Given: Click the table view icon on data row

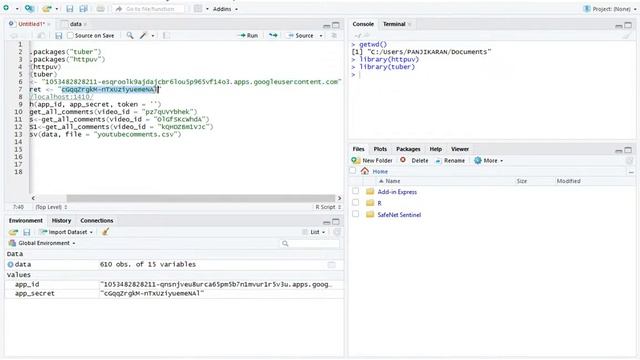Looking at the screenshot, I should pyautogui.click(x=332, y=265).
